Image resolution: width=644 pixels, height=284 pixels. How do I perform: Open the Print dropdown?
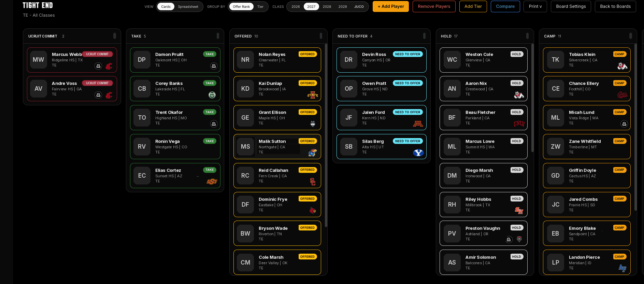click(x=535, y=6)
